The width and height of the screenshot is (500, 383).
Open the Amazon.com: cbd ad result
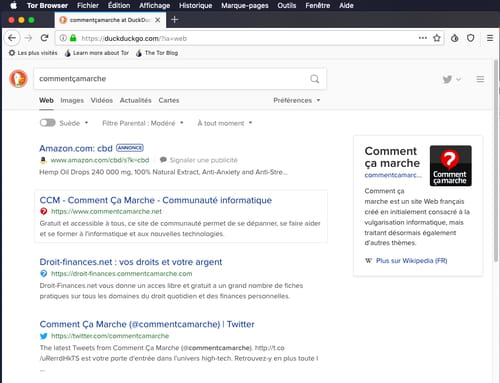tap(76, 148)
